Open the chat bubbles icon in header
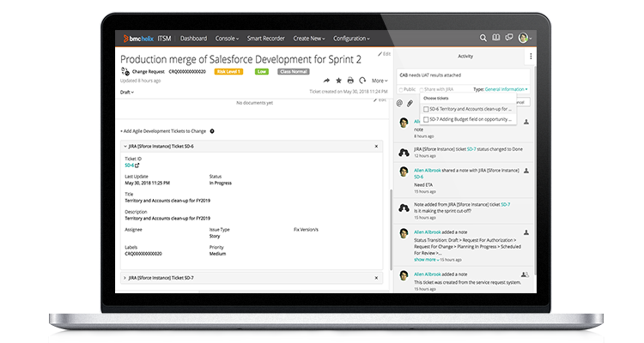This screenshot has height=343, width=644. (x=507, y=38)
